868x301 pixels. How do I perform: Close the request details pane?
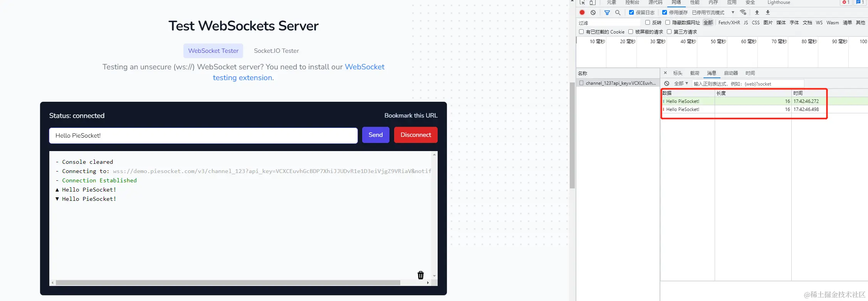[665, 72]
